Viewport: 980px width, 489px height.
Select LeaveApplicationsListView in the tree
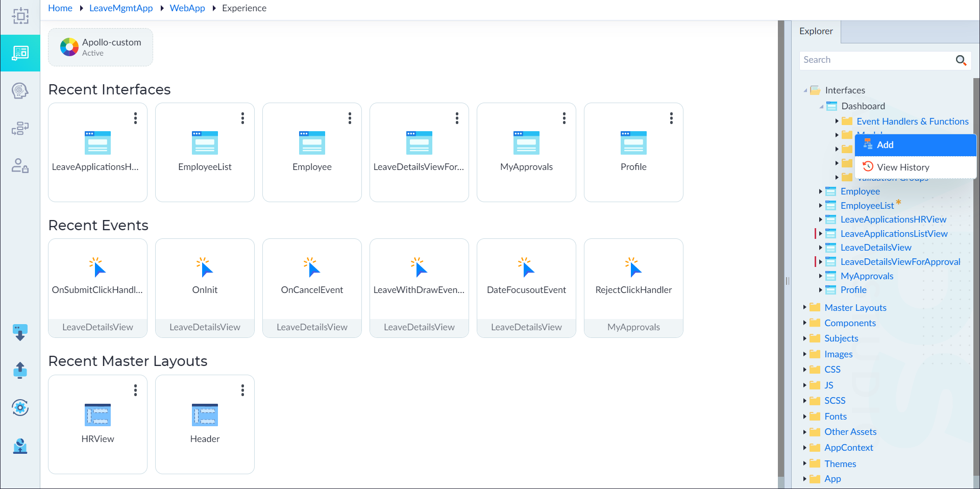click(x=894, y=234)
